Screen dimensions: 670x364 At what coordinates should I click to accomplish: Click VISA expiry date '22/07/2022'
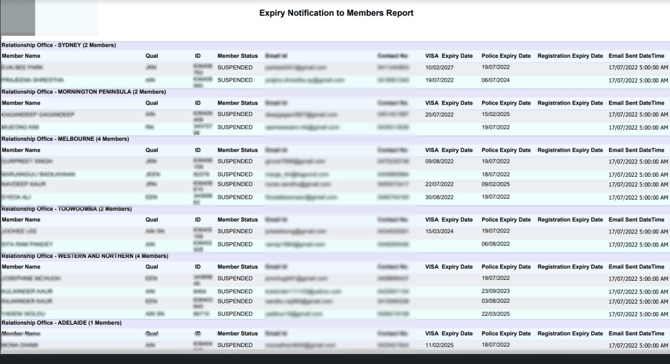click(439, 184)
